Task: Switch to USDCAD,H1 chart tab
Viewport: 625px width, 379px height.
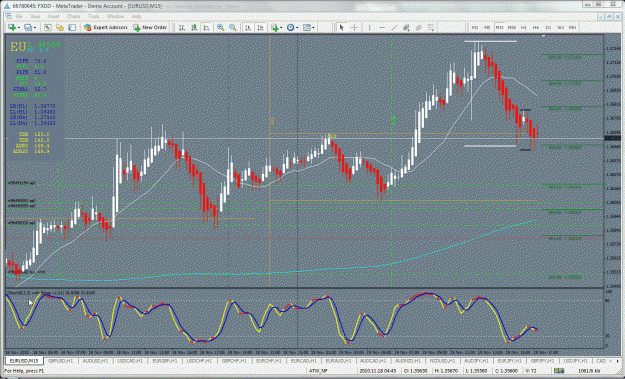Action: click(x=130, y=361)
